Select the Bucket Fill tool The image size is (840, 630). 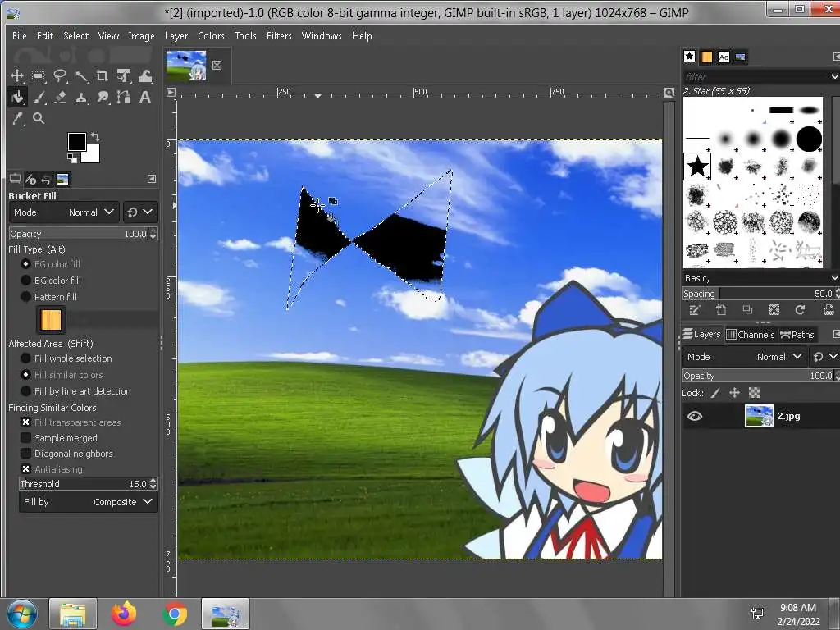click(18, 97)
